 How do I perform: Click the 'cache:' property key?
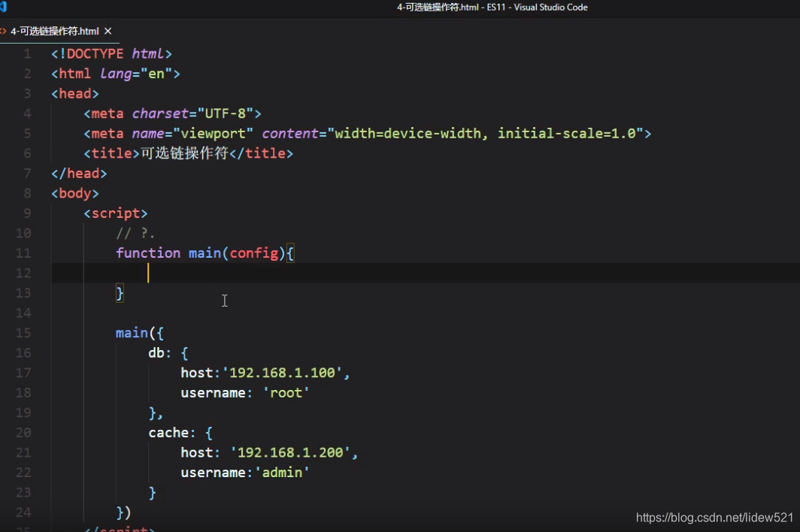coord(172,433)
